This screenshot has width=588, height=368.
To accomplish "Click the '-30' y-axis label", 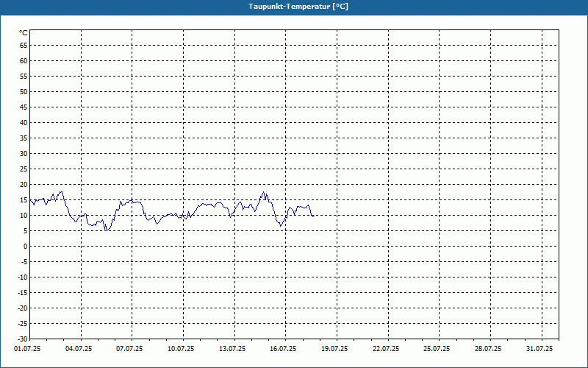I will (23, 339).
